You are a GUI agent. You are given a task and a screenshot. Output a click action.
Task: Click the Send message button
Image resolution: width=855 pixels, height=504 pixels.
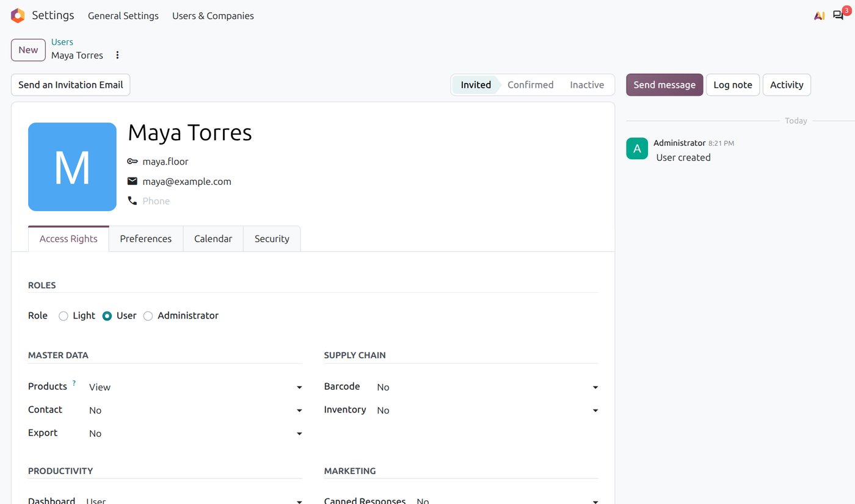click(664, 85)
